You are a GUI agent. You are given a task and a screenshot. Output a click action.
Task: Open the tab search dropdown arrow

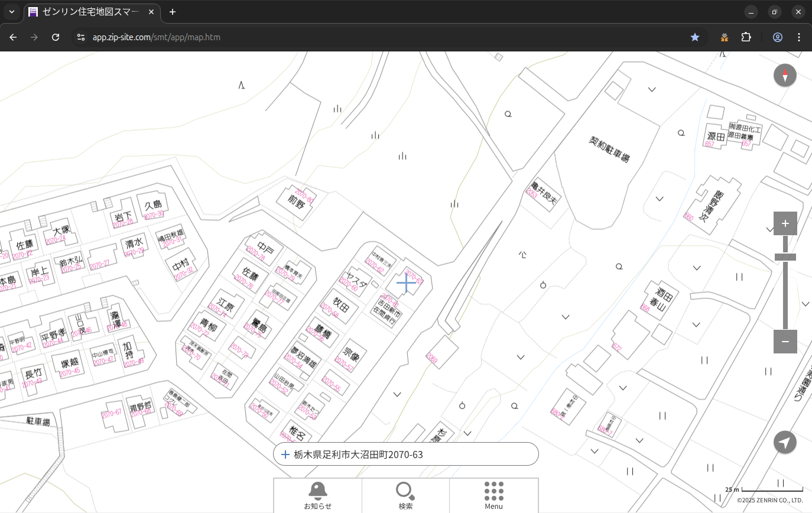(12, 12)
